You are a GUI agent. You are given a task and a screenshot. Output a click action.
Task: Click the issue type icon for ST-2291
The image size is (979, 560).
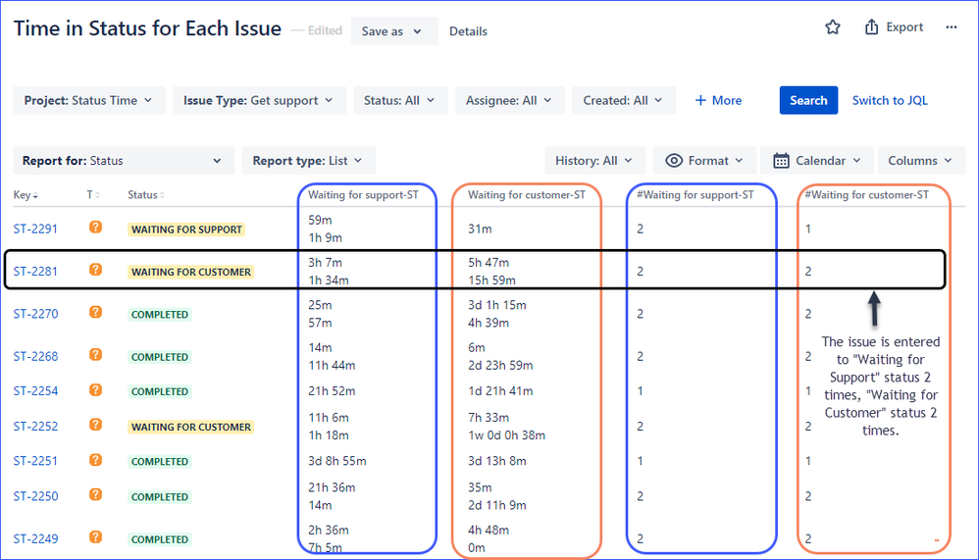click(x=95, y=228)
